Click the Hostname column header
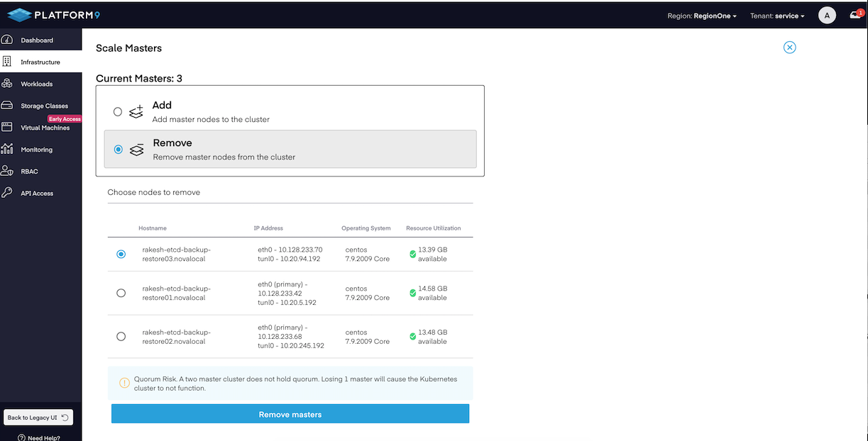Screen dimensions: 868x441 click(153, 228)
